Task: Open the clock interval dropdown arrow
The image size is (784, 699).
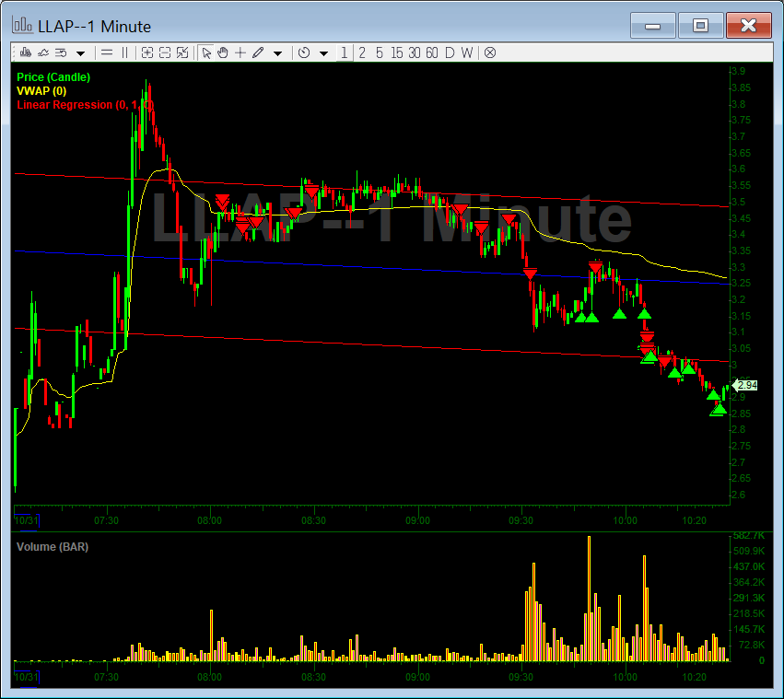Action: point(323,52)
